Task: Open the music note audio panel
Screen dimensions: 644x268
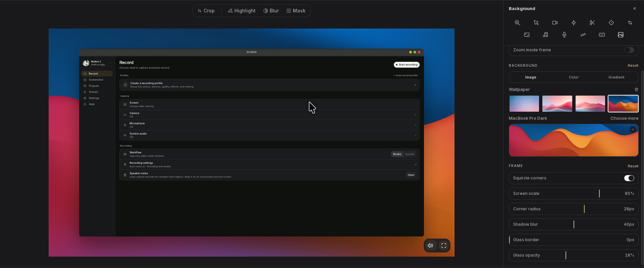Action: point(545,35)
